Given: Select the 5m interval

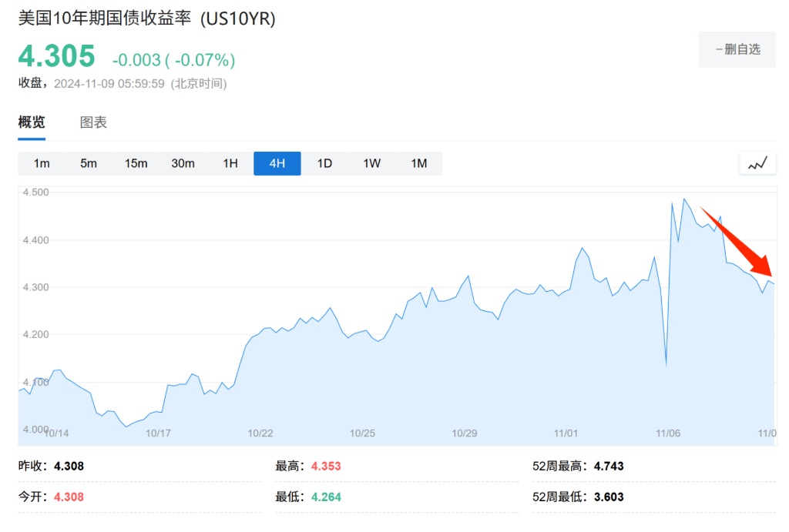Looking at the screenshot, I should (89, 163).
